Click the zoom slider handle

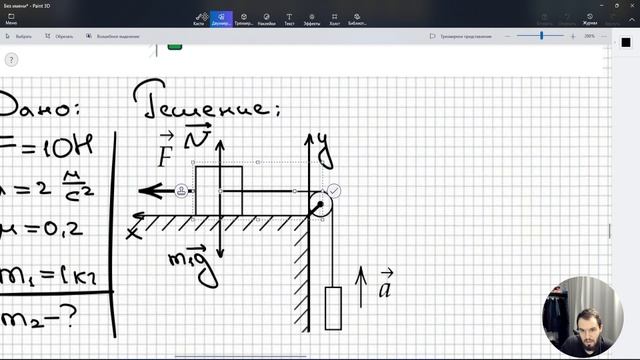coord(542,36)
